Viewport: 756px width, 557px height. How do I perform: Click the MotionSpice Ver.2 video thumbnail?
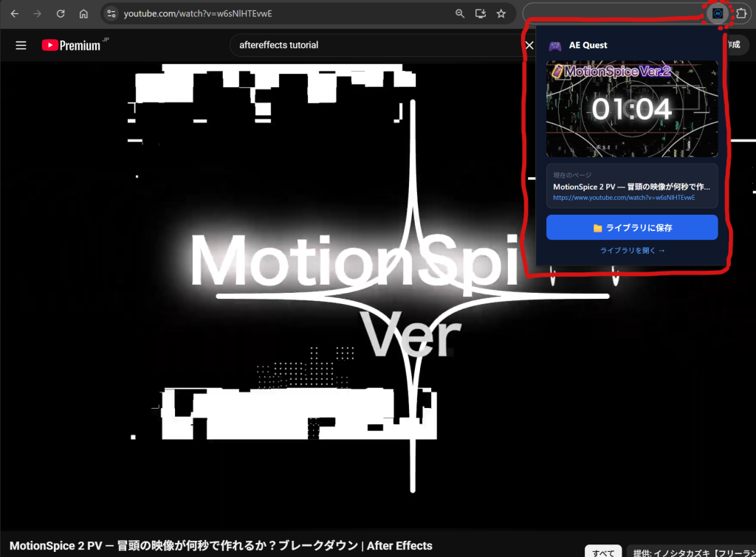click(x=632, y=108)
